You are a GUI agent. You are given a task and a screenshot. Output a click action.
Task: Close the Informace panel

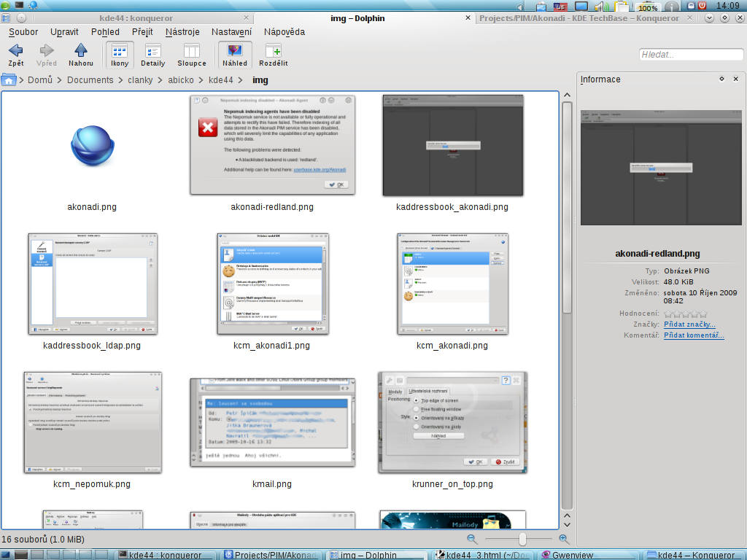click(x=735, y=79)
